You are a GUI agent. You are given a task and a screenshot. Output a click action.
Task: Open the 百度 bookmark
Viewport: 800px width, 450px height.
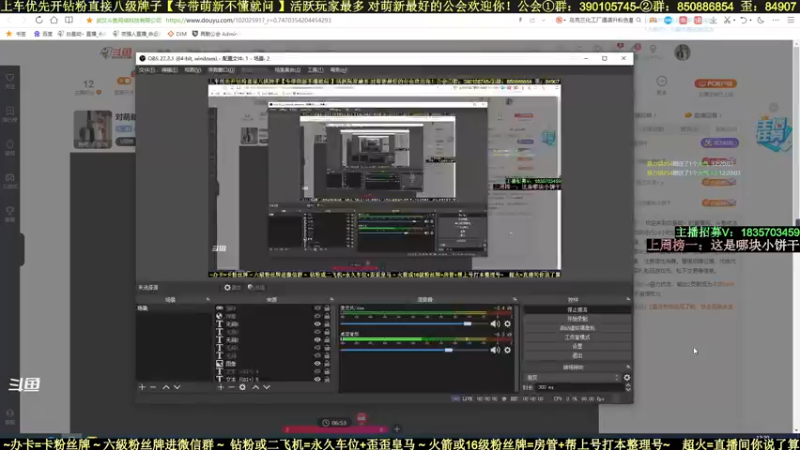click(43, 34)
